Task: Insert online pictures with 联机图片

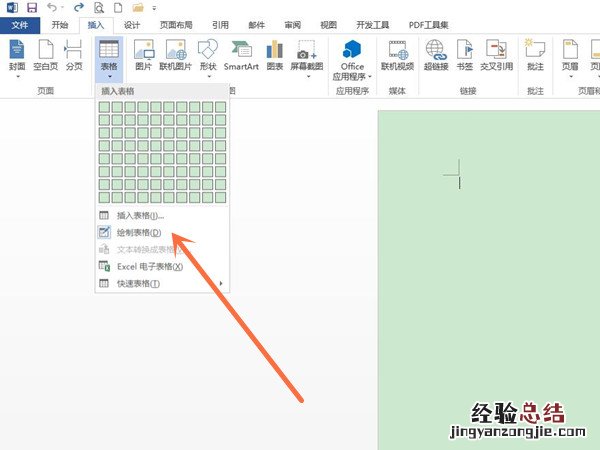Action: tap(175, 55)
